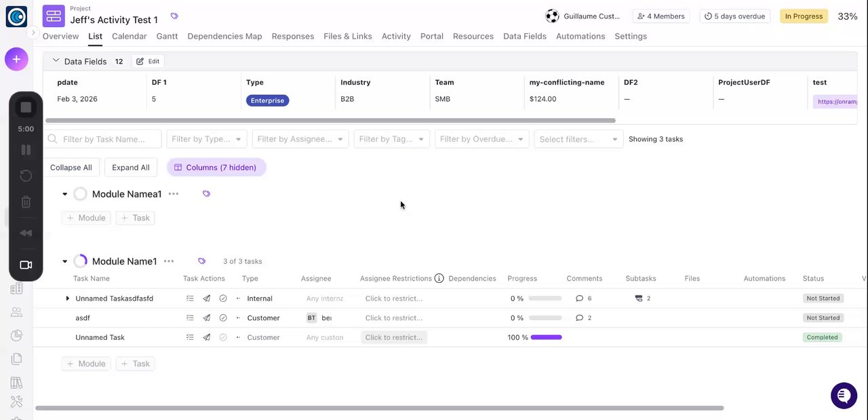Viewport: 868px width, 420px height.
Task: Click the Columns (7 hidden) button
Action: click(216, 168)
